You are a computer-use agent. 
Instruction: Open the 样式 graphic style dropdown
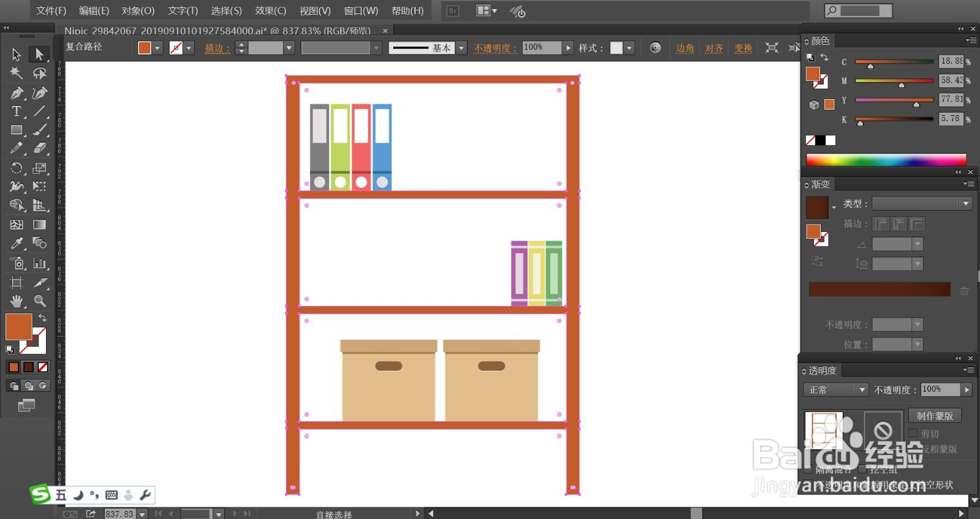point(629,48)
